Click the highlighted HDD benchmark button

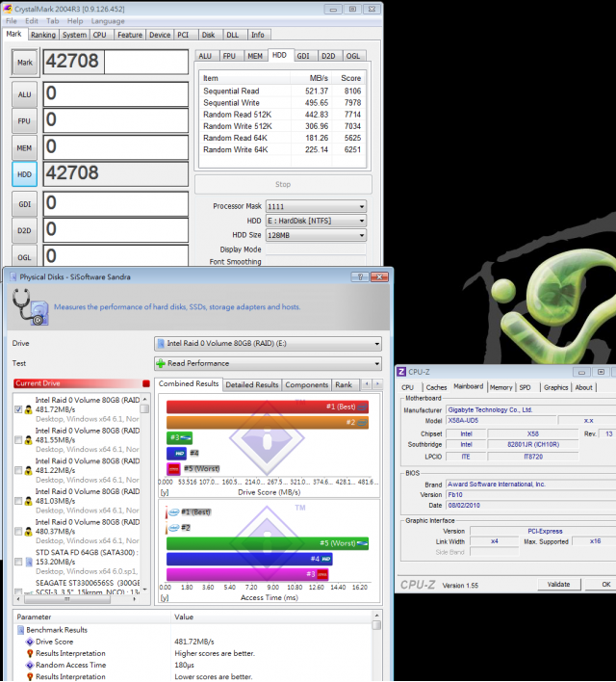pyautogui.click(x=24, y=174)
